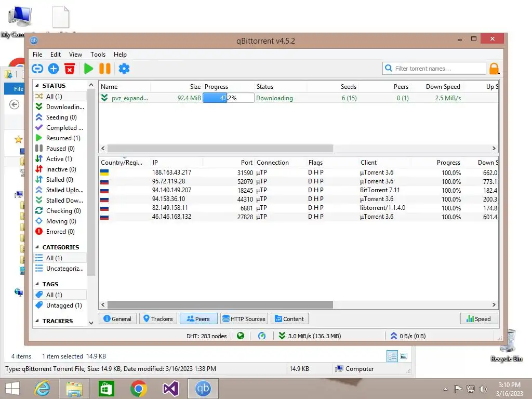Click the torrent list horizontal scrollbar thumb
The height and width of the screenshot is (399, 532).
point(220,149)
